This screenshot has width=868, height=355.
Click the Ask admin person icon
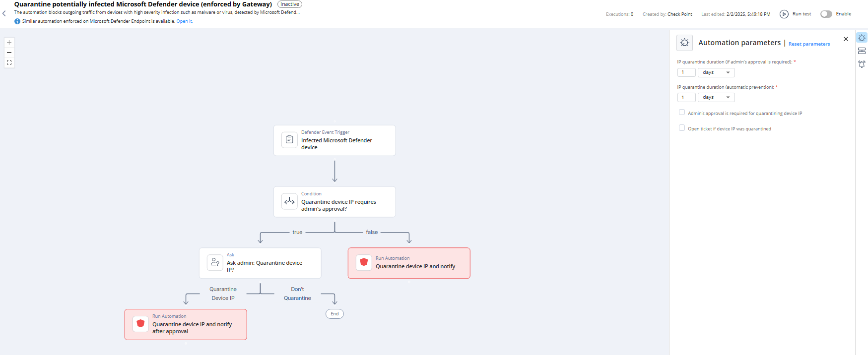(x=215, y=262)
